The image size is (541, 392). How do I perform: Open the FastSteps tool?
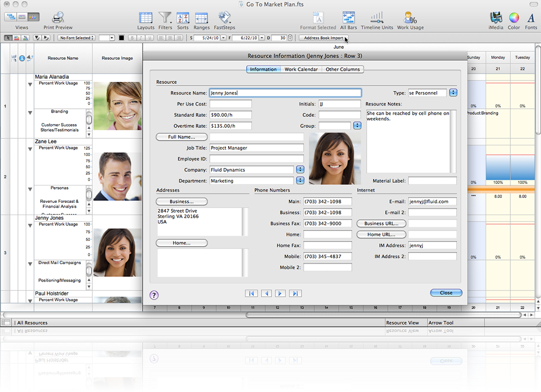[225, 17]
